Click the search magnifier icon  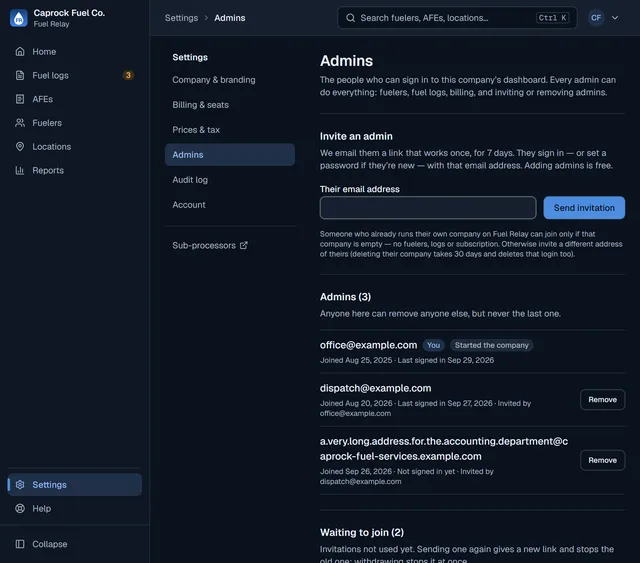pyautogui.click(x=350, y=18)
